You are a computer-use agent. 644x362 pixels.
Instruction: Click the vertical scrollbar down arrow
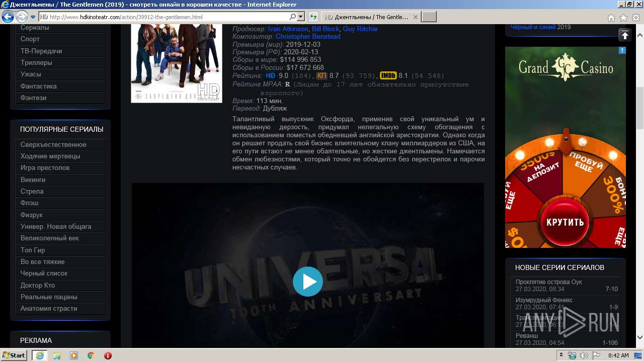[x=640, y=337]
